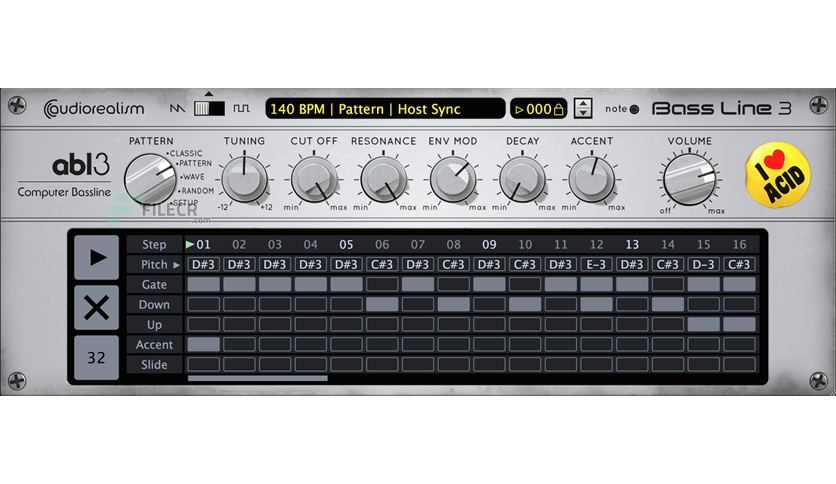Click the I love ACID badge

(x=778, y=174)
